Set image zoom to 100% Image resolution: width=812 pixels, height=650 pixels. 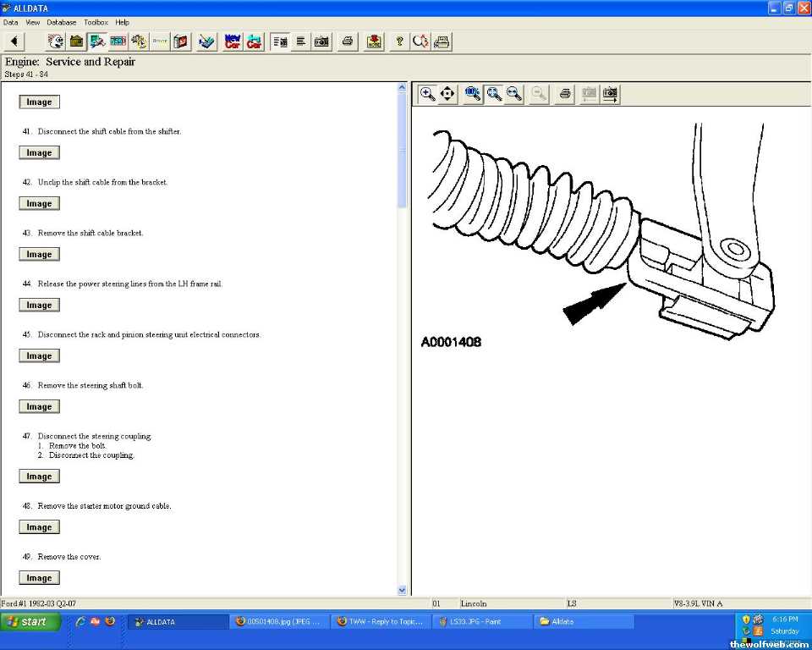click(473, 94)
